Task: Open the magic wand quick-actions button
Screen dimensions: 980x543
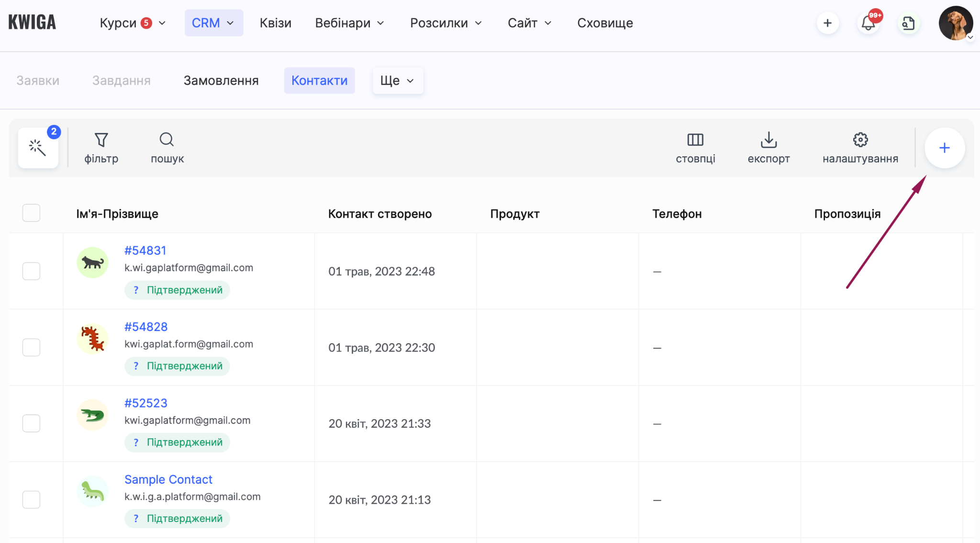Action: tap(38, 148)
